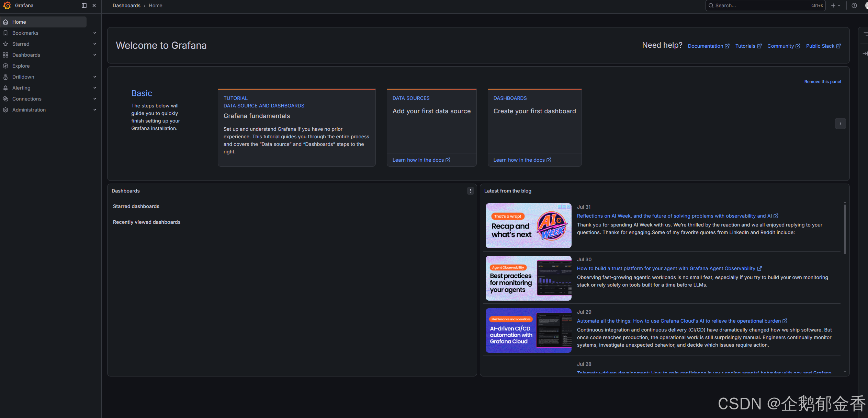Click the Latest from the blog panel title

tap(508, 191)
